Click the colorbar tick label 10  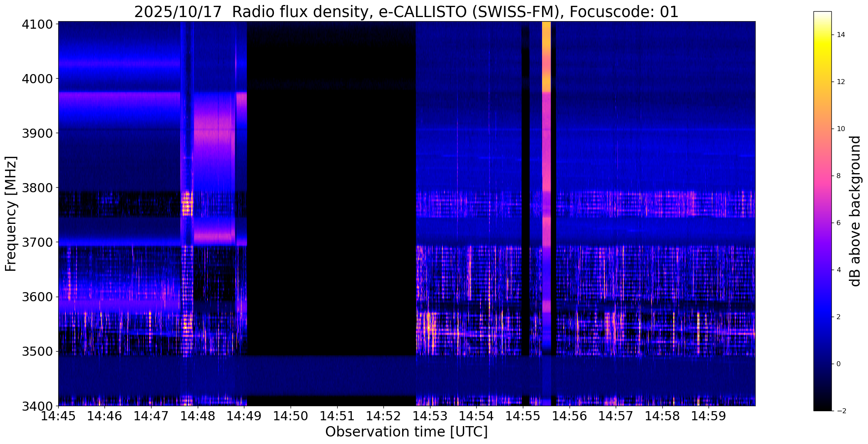(x=841, y=129)
